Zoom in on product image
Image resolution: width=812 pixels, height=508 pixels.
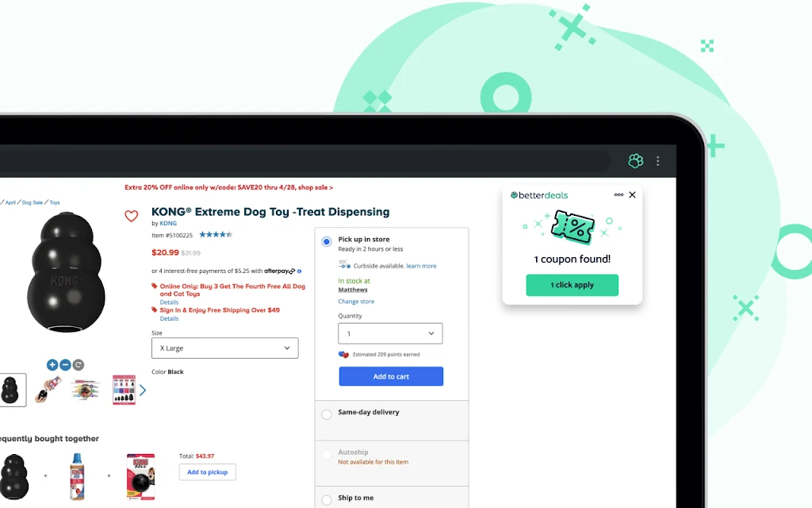pos(52,365)
